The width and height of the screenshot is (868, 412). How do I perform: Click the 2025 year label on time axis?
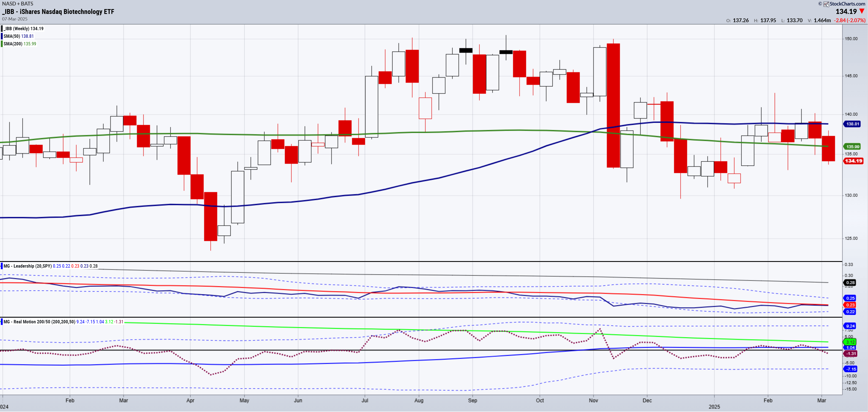(714, 407)
